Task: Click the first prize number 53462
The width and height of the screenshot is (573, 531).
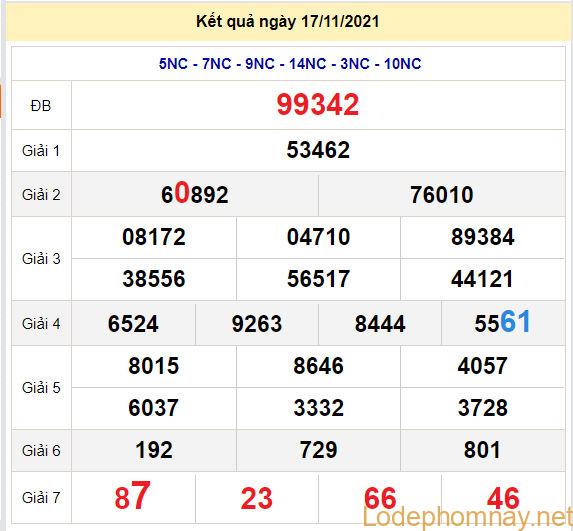Action: pos(318,150)
